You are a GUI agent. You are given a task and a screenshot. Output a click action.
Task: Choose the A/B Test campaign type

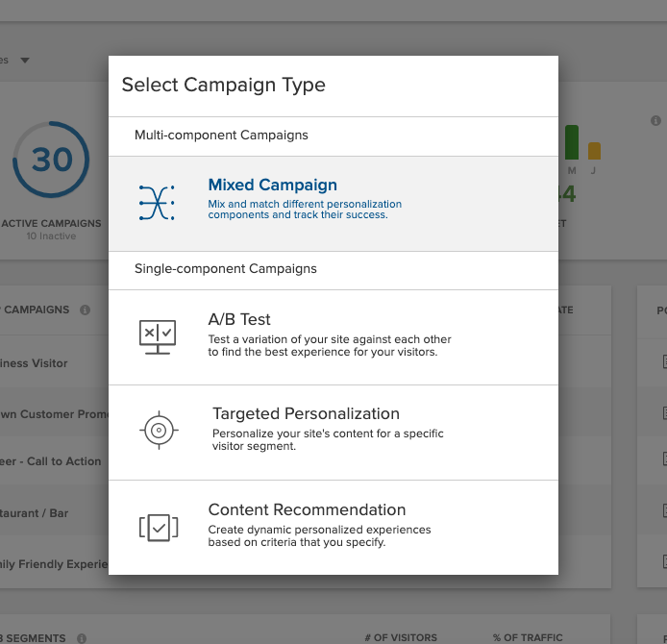(333, 337)
